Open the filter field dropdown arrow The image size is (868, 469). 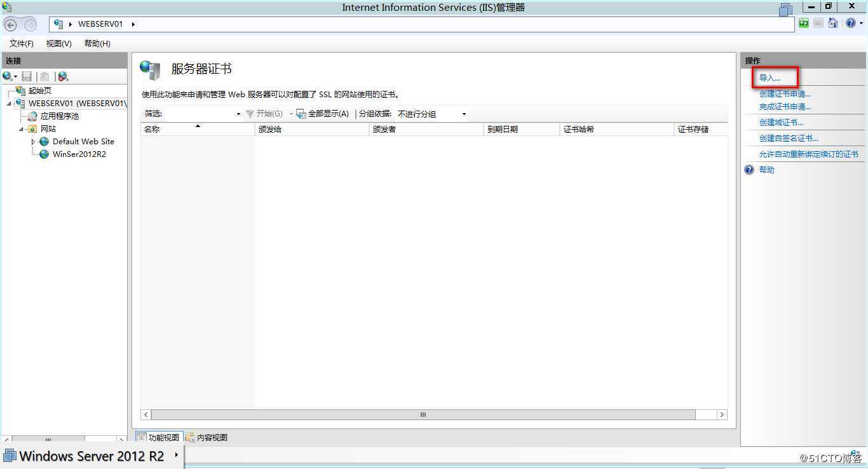coord(238,114)
